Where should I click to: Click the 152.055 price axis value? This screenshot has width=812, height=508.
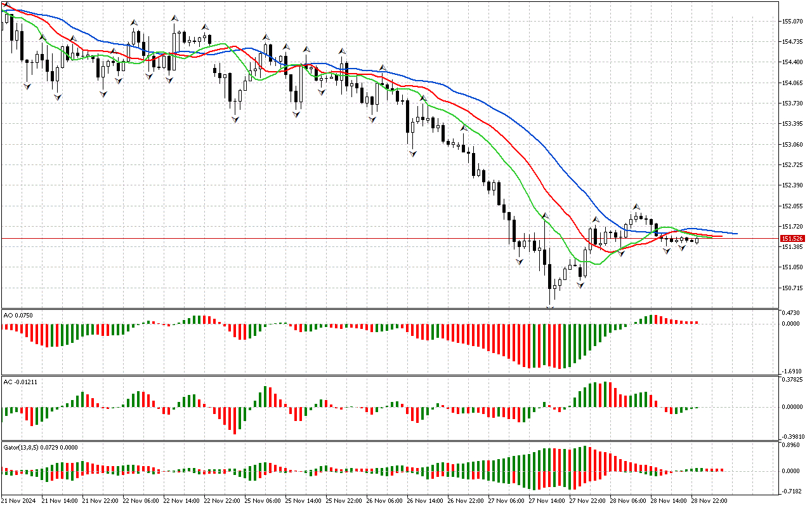coord(794,206)
